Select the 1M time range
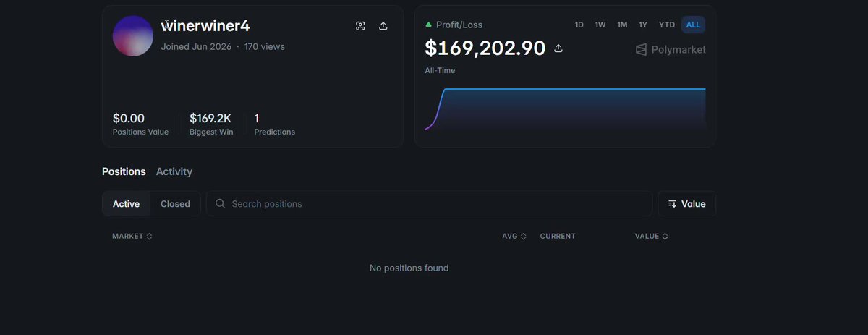The width and height of the screenshot is (868, 335). pyautogui.click(x=622, y=25)
